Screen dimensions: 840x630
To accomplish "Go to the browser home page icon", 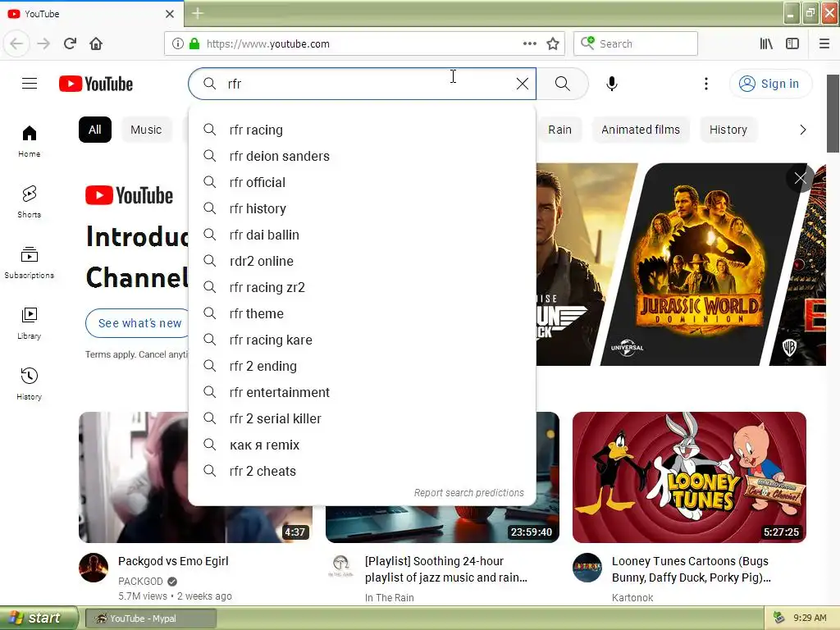I will pyautogui.click(x=96, y=43).
